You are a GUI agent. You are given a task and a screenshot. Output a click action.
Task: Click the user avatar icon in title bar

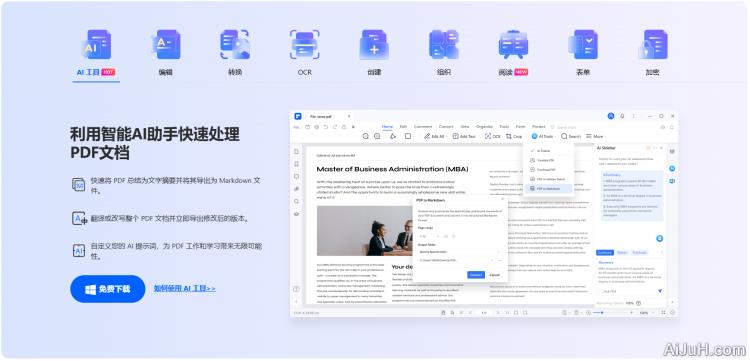click(611, 116)
